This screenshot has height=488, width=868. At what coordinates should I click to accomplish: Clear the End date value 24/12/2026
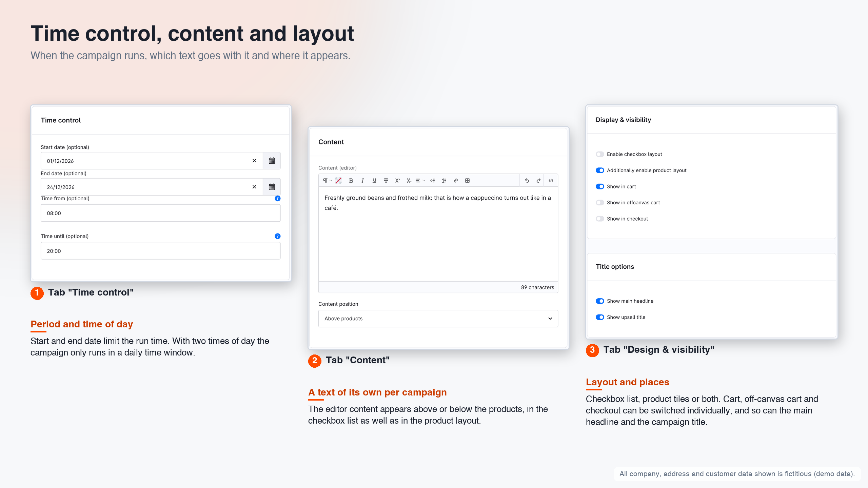254,187
